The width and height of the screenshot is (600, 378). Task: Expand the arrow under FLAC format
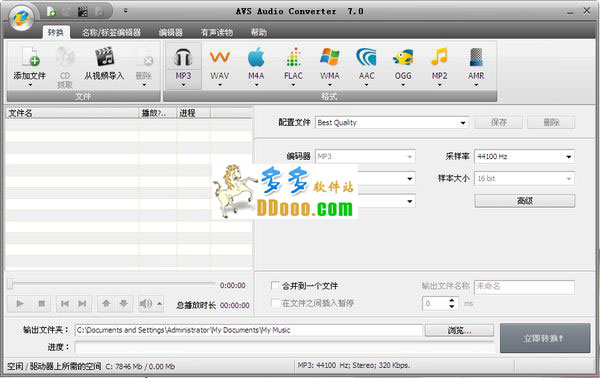(x=293, y=85)
